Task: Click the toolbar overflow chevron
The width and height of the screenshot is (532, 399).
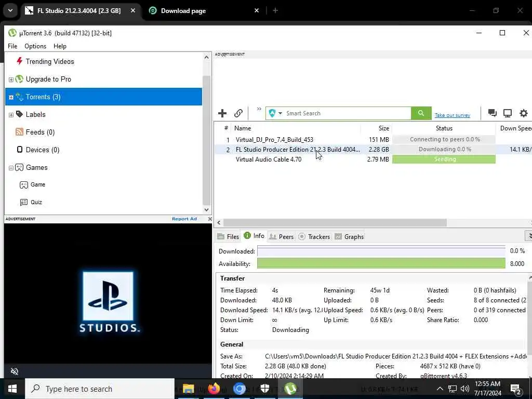Action: (x=259, y=109)
